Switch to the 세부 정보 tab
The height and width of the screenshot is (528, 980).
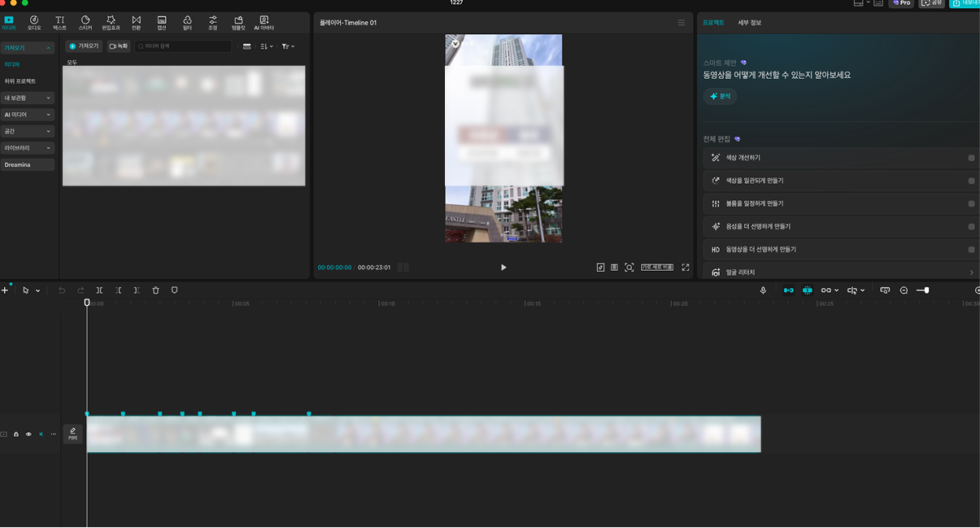(x=749, y=23)
